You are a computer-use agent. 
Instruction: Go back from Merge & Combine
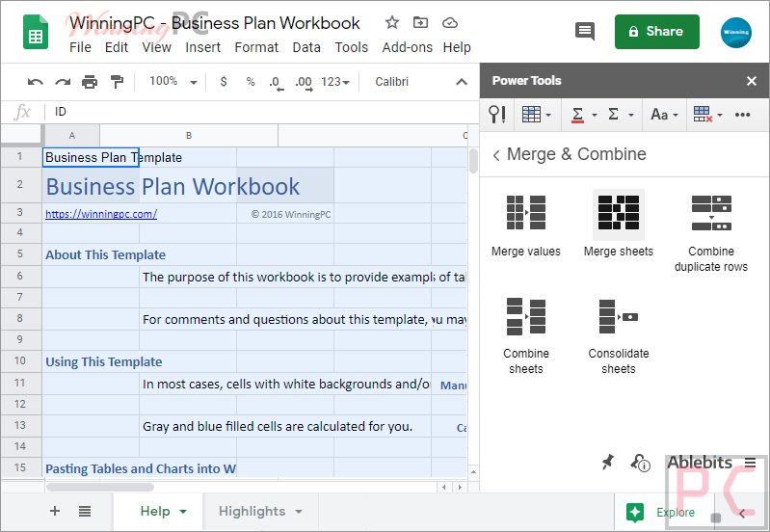point(496,155)
